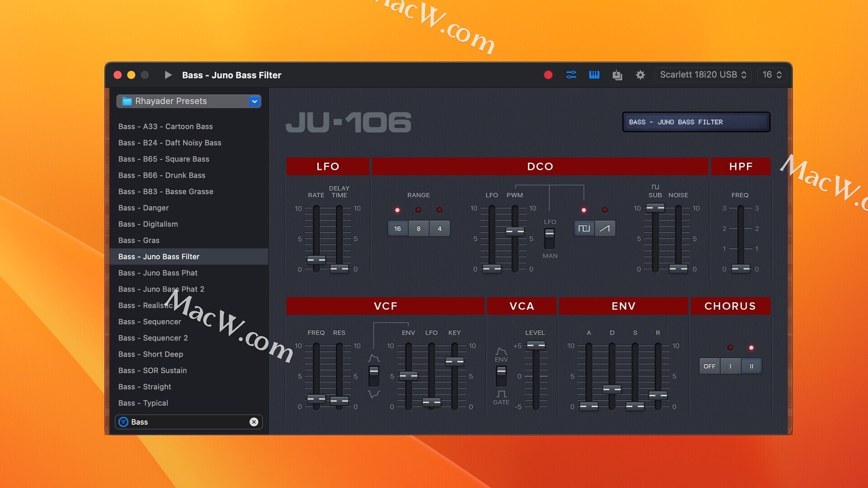Click the VCF FREQ slider handle
Image resolution: width=868 pixels, height=488 pixels.
316,399
